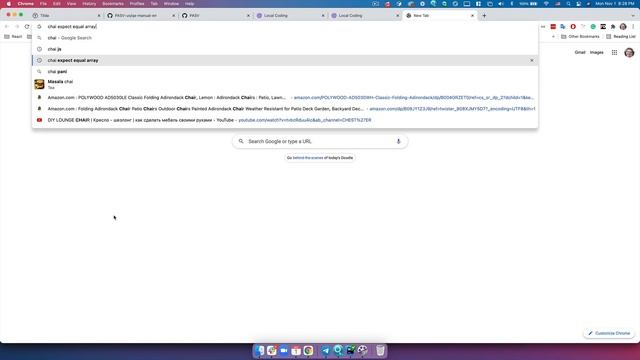Open the File menu

pos(43,4)
